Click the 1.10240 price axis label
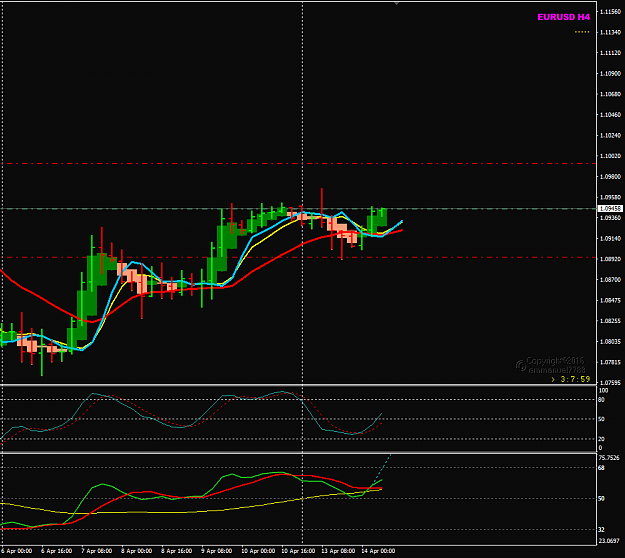 point(610,136)
